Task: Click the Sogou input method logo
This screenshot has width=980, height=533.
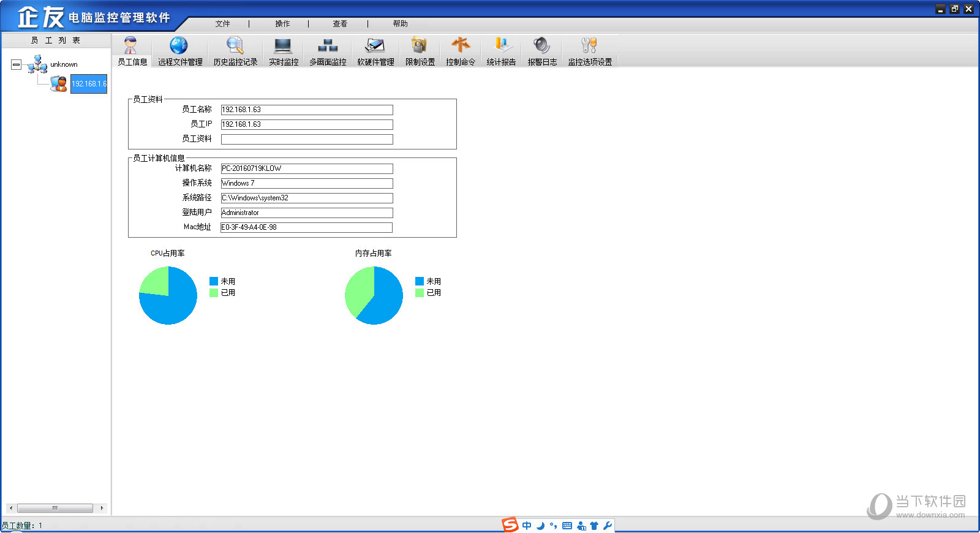Action: coord(510,525)
